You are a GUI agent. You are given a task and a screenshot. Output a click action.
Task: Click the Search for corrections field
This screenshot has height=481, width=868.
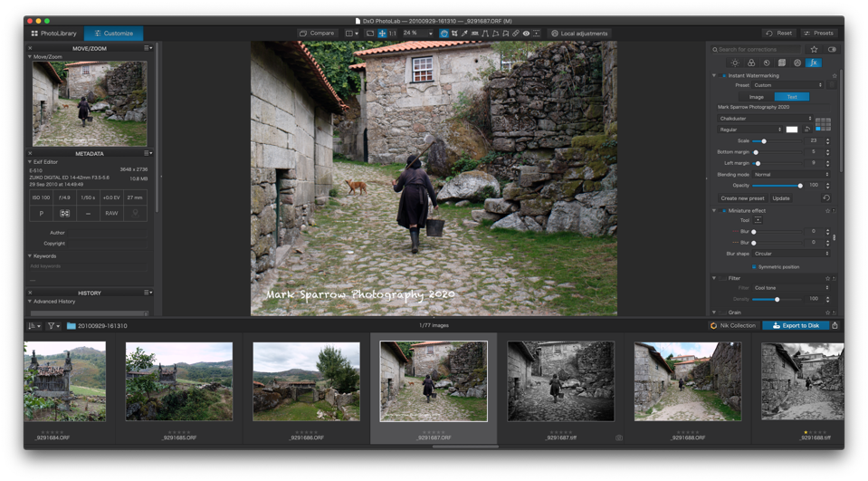tap(756, 49)
